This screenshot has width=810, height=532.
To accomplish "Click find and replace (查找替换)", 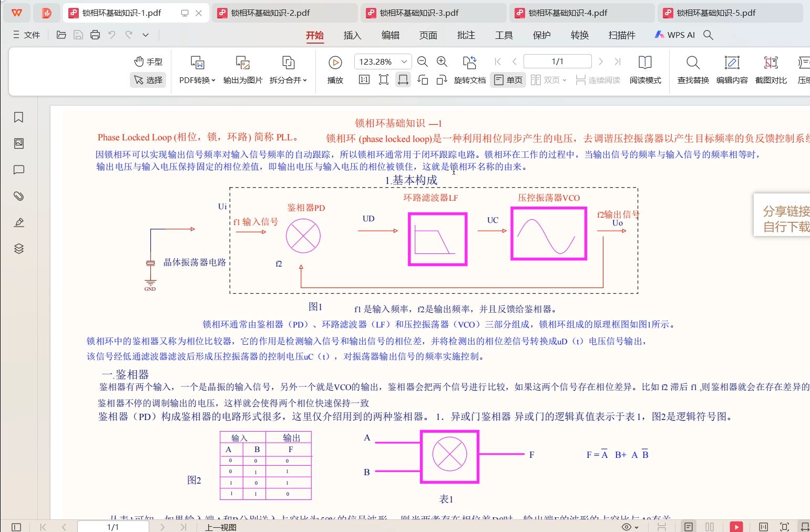I will coord(693,70).
